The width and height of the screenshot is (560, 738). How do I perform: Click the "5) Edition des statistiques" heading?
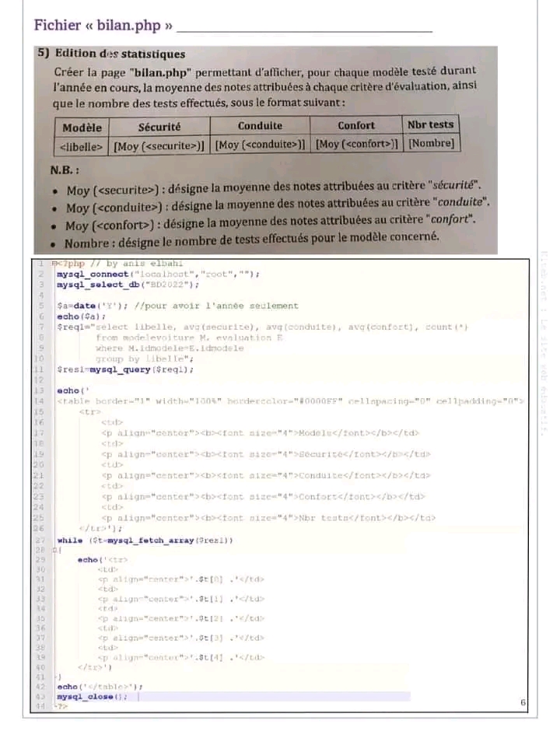[110, 54]
